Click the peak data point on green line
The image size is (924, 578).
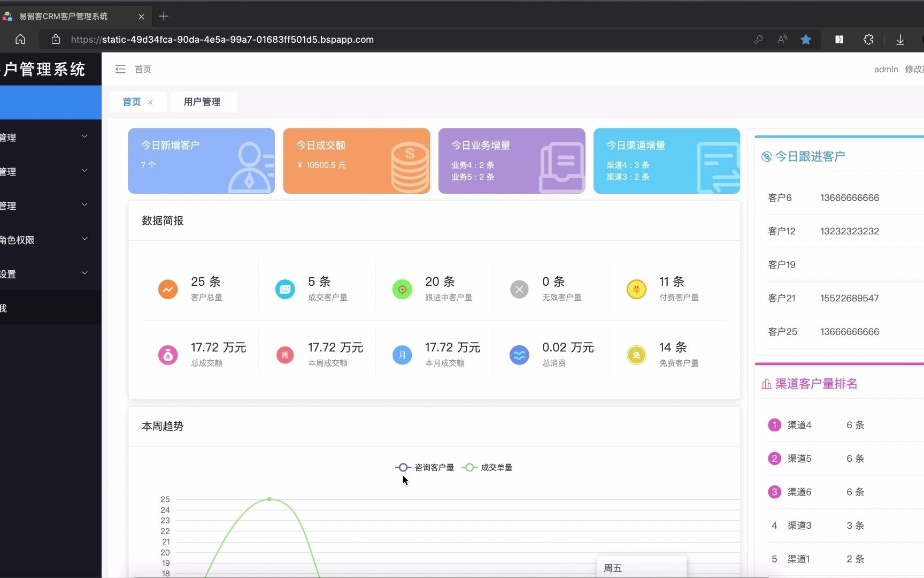coord(269,499)
